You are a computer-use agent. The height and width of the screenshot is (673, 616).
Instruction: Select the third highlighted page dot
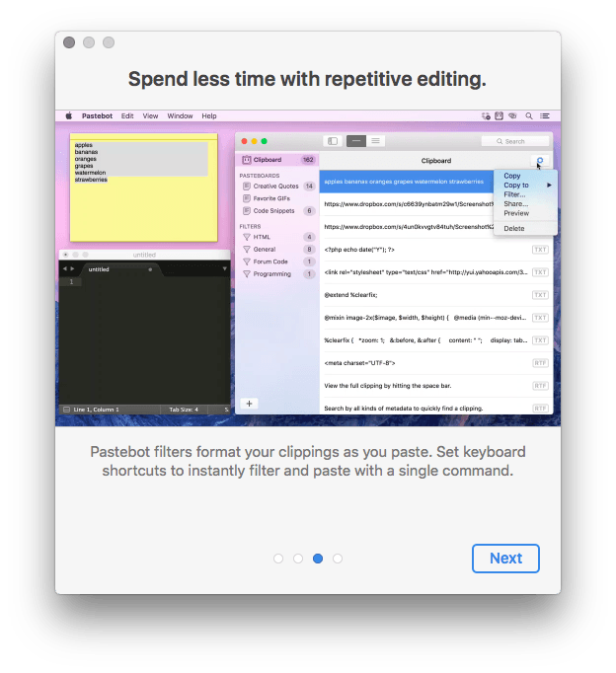pyautogui.click(x=318, y=559)
